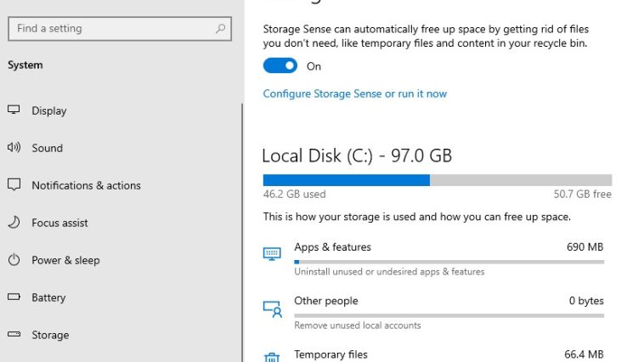Image resolution: width=644 pixels, height=362 pixels.
Task: Click the Apps & features keyboard icon
Action: [272, 253]
